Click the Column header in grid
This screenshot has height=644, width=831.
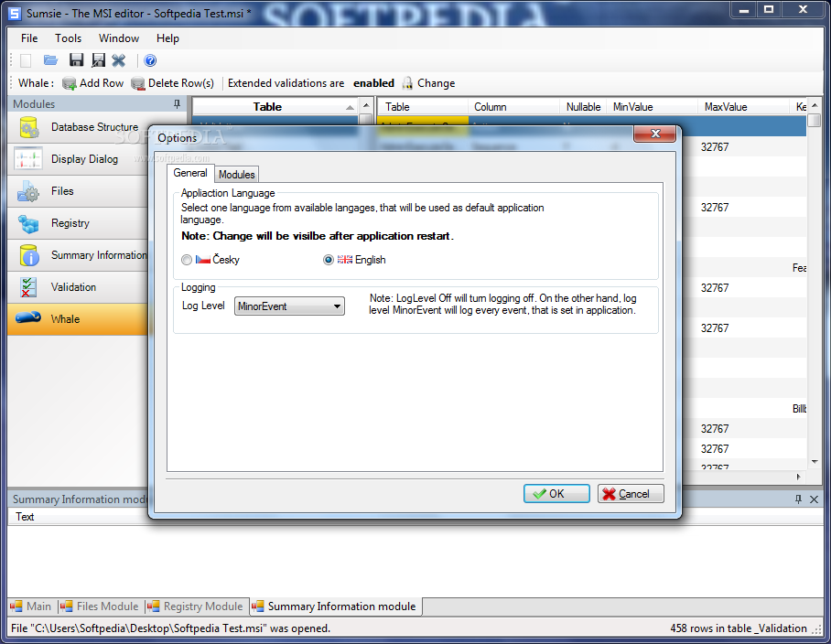tap(513, 107)
